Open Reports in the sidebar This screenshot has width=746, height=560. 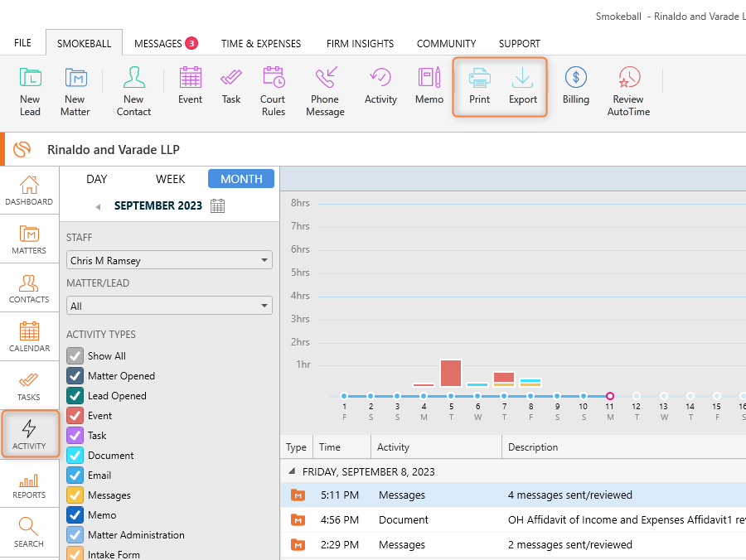pos(29,484)
